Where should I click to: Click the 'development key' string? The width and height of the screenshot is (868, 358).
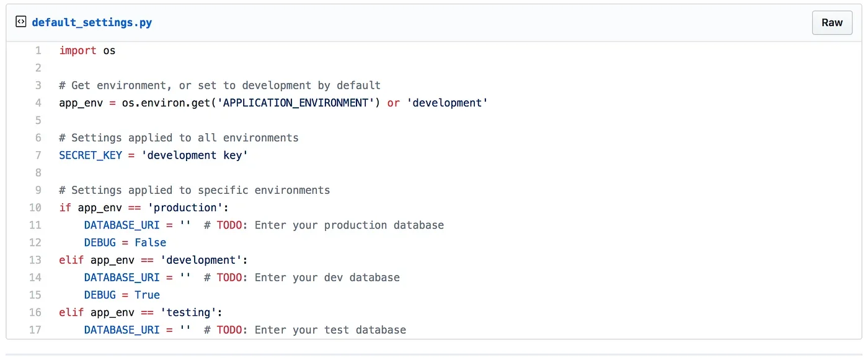[195, 155]
